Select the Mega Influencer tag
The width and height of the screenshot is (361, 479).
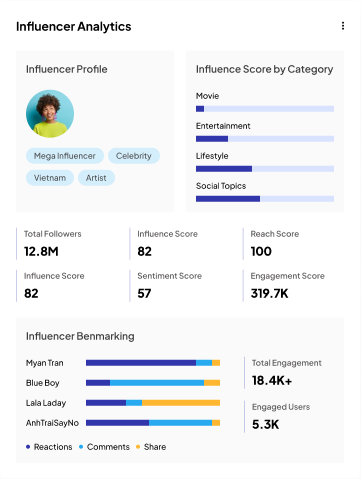point(65,156)
